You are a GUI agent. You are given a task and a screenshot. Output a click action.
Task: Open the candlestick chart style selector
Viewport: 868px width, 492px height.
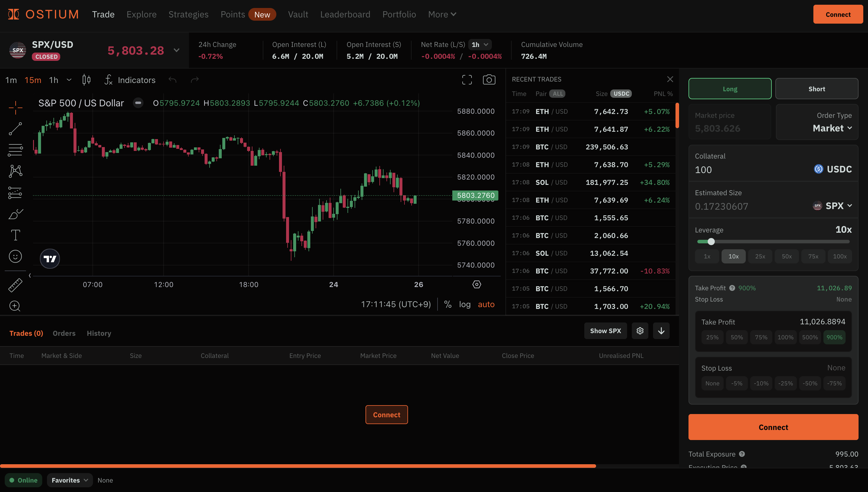87,80
